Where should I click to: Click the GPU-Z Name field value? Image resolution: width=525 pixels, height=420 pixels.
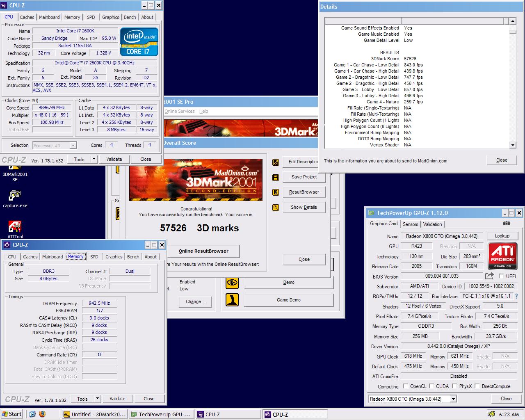pos(442,236)
